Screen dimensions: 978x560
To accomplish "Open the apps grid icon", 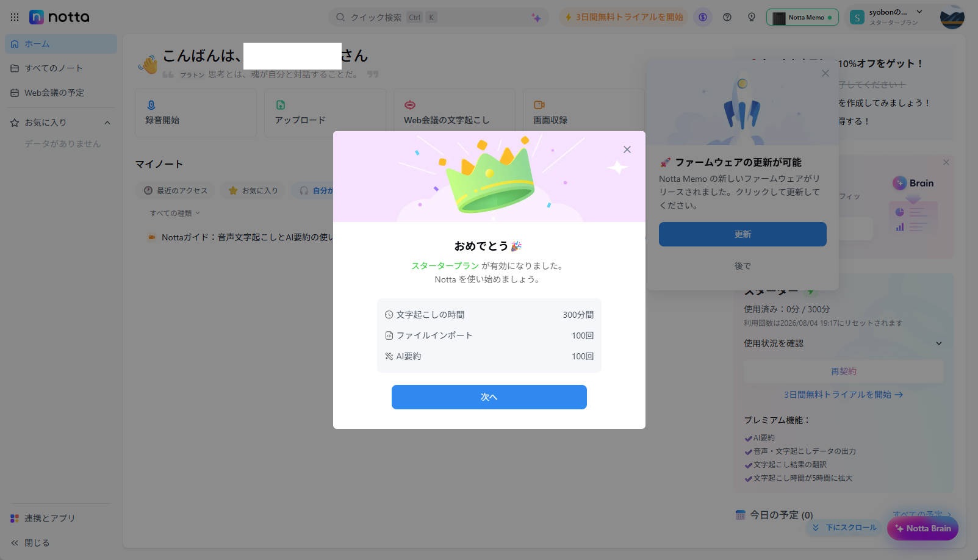I will pyautogui.click(x=15, y=17).
